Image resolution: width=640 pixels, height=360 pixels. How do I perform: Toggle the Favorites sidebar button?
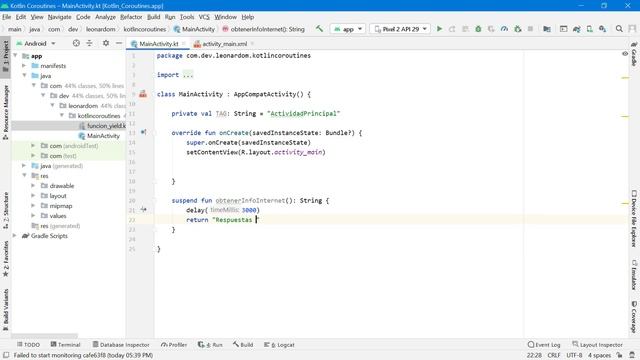[x=5, y=258]
